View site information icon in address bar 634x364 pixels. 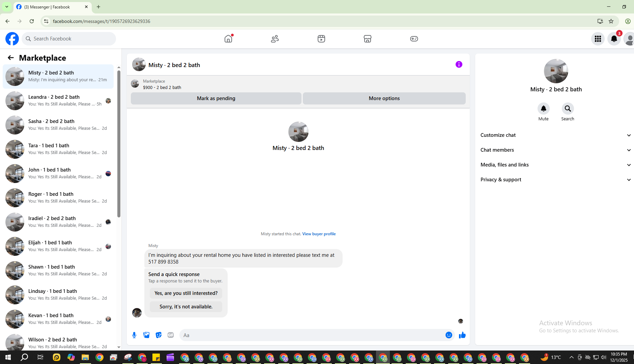tap(46, 21)
